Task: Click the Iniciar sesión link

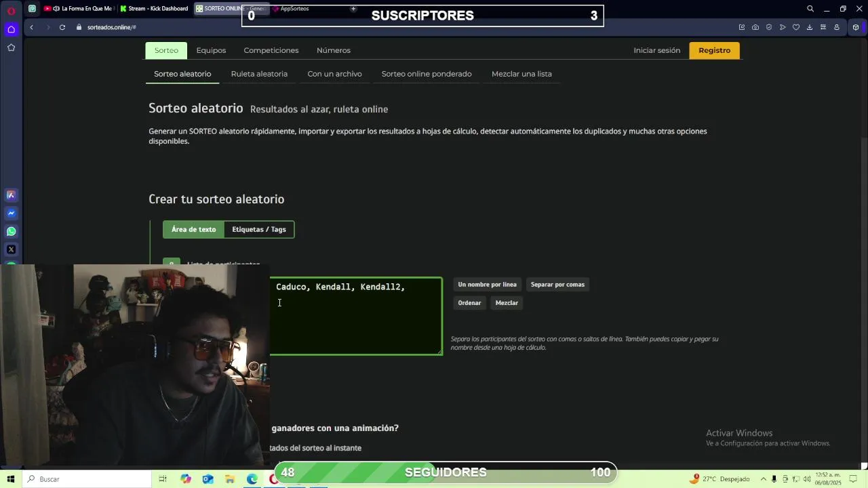Action: pyautogui.click(x=656, y=50)
